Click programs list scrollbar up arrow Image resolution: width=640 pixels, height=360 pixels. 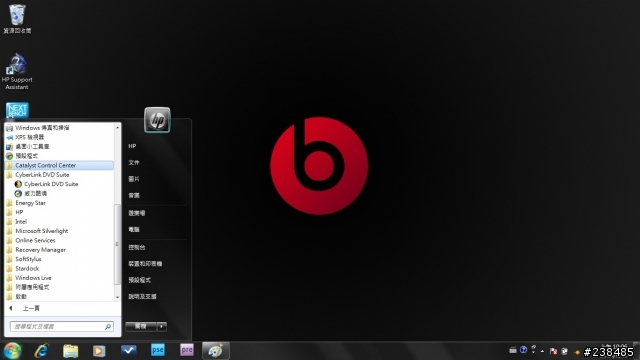pos(118,128)
